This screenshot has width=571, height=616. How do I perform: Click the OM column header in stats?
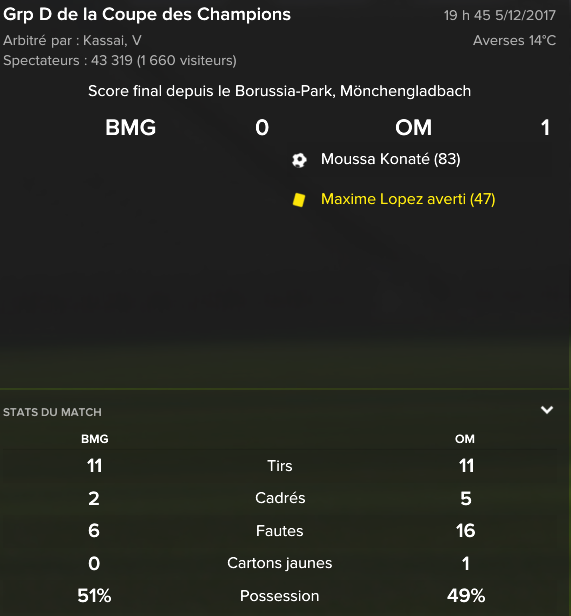pyautogui.click(x=465, y=439)
